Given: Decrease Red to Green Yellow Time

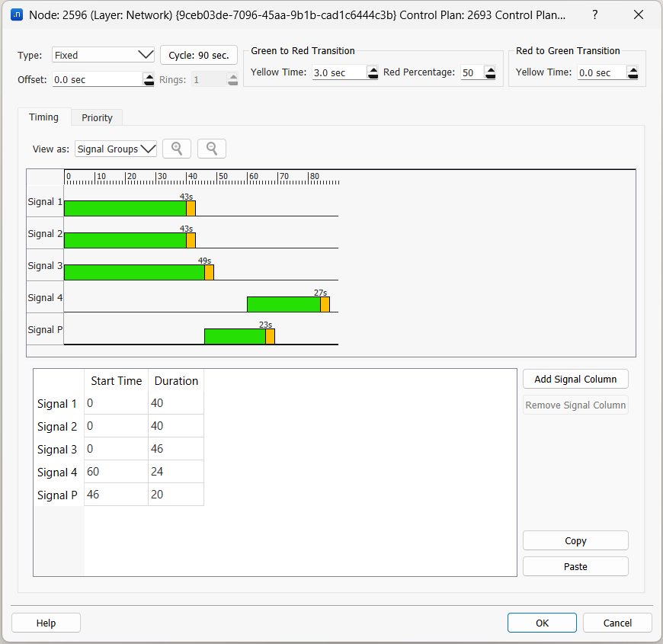Looking at the screenshot, I should coord(633,76).
